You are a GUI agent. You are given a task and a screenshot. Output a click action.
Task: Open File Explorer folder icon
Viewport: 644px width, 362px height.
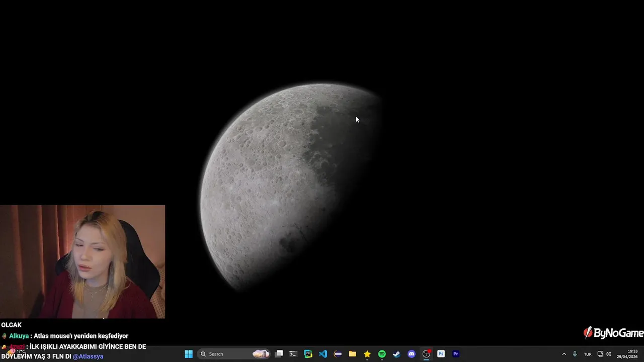click(x=353, y=354)
